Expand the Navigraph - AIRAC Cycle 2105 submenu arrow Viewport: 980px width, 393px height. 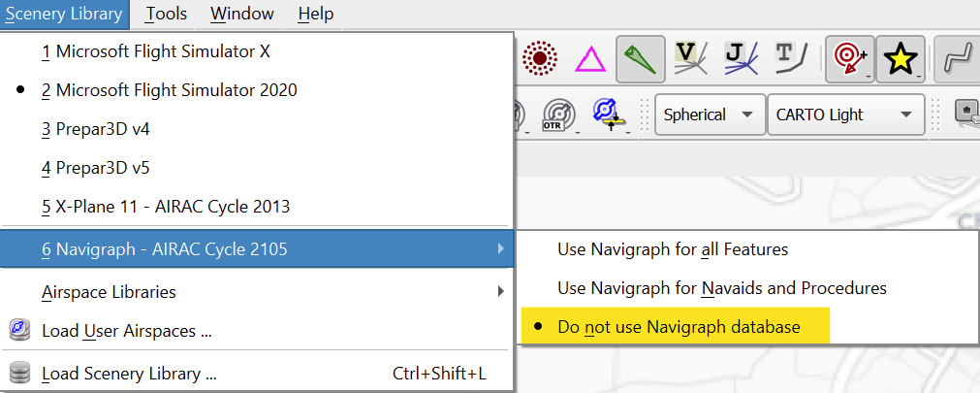[500, 249]
